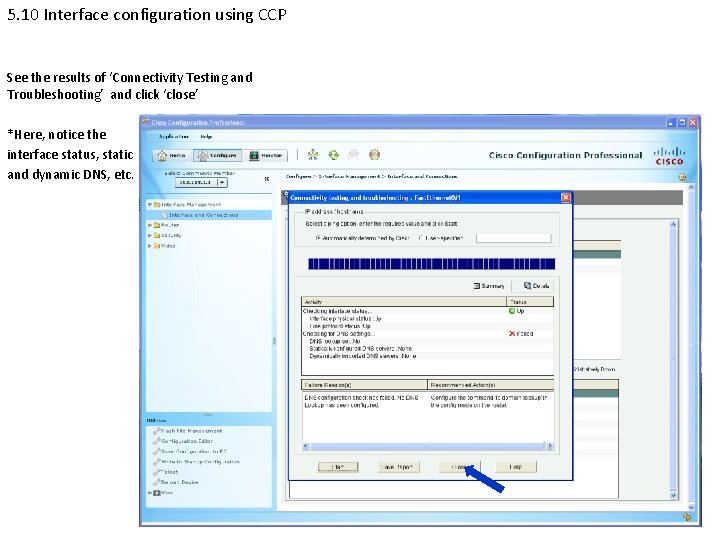Click the greyed-out envelope toolbar icon
This screenshot has width=720, height=540.
(354, 155)
